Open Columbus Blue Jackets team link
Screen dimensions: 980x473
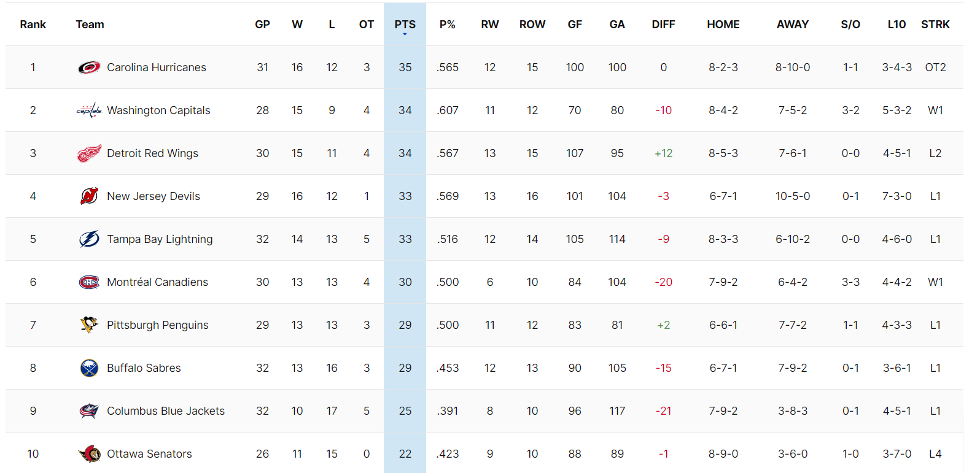point(165,411)
